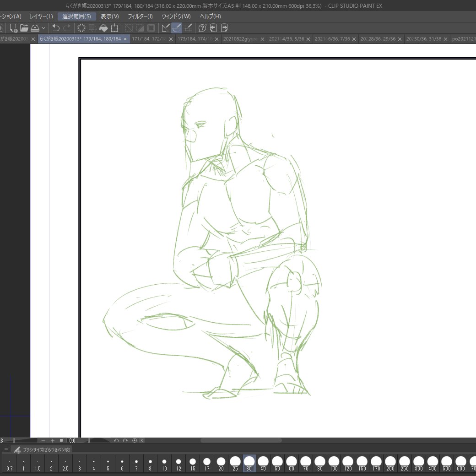Select brush size 8
Image resolution: width=476 pixels, height=476 pixels.
tap(150, 464)
